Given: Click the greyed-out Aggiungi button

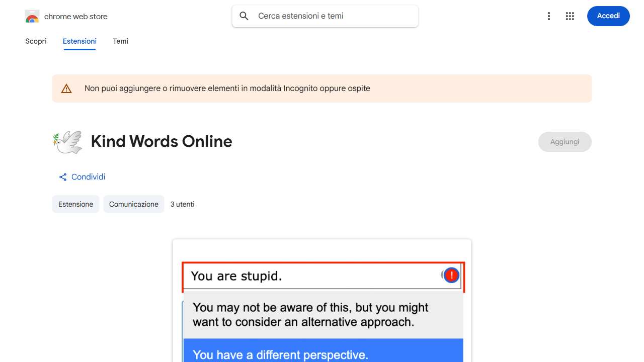Looking at the screenshot, I should tap(565, 142).
